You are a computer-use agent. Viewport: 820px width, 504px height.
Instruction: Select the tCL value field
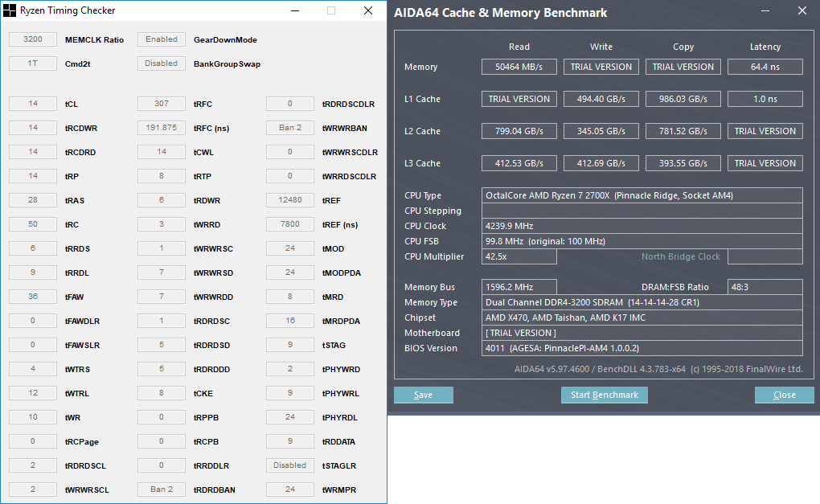[33, 104]
